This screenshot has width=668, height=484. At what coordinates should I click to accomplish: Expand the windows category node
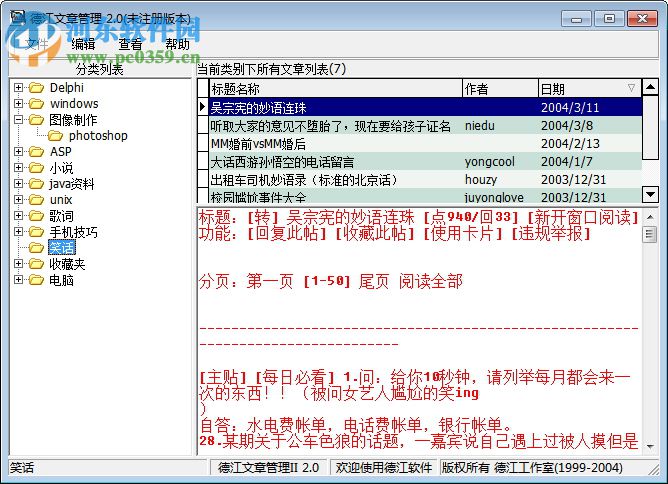[x=18, y=103]
